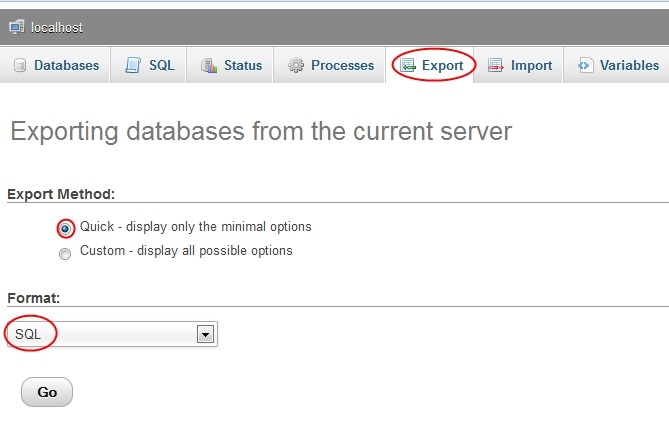
Task: Click the Import table icon
Action: pyautogui.click(x=495, y=65)
